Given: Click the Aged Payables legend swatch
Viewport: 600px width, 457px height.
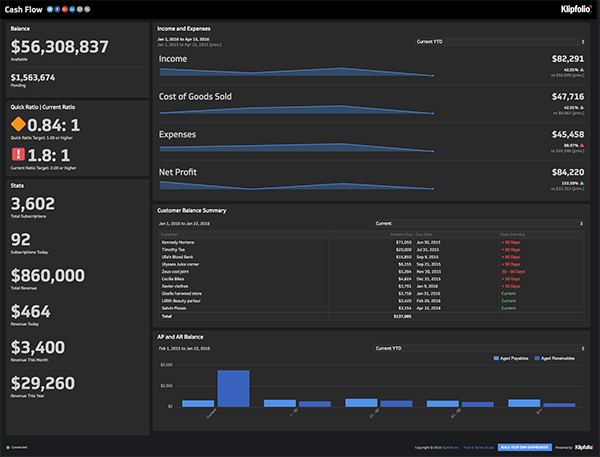Looking at the screenshot, I should pos(496,358).
